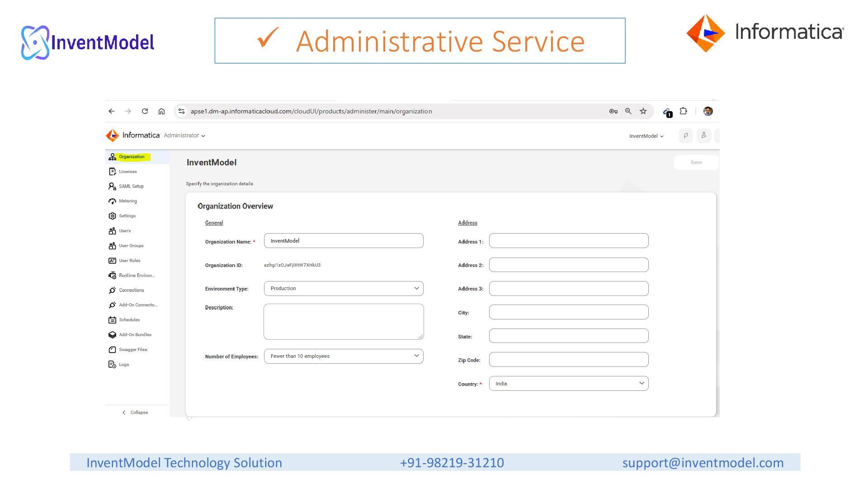The height and width of the screenshot is (488, 868).
Task: Click the Add-On Connectors plug icon
Action: (x=112, y=305)
